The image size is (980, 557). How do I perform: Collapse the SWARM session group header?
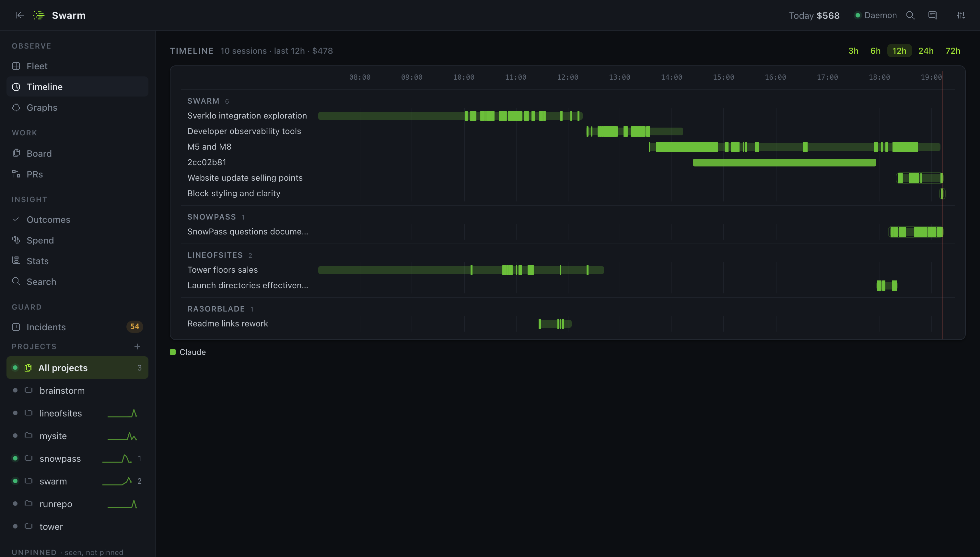[208, 101]
